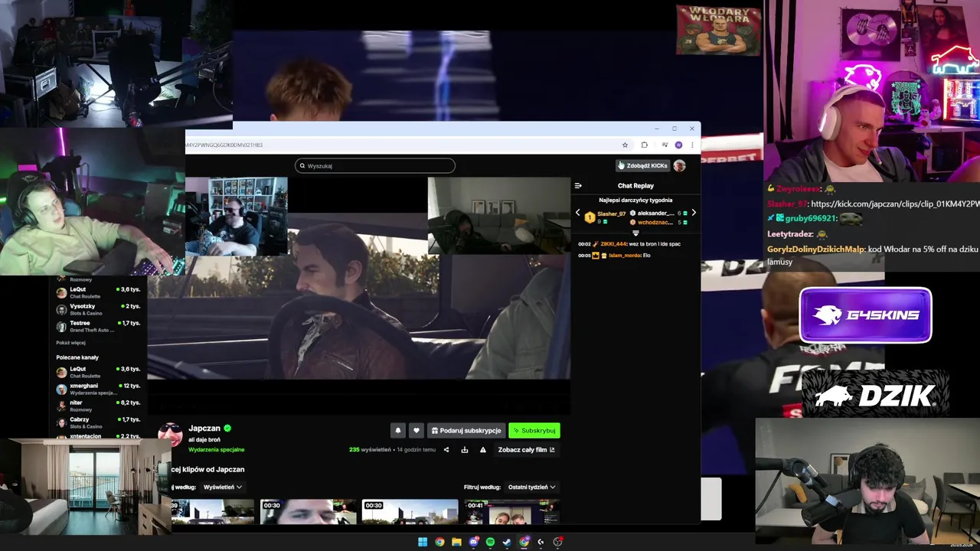Open the Wydarzenia specjalne category link
Screen dimensions: 980x551
tap(217, 450)
